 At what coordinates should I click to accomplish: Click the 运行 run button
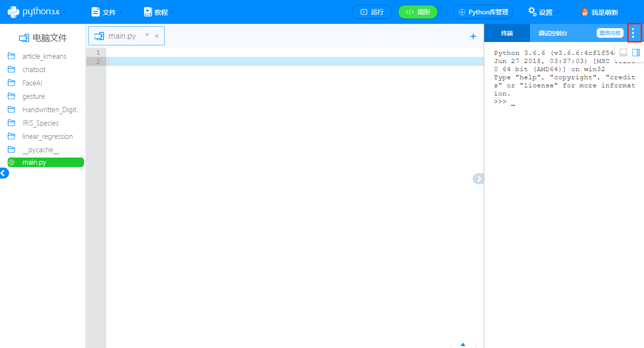coord(372,12)
